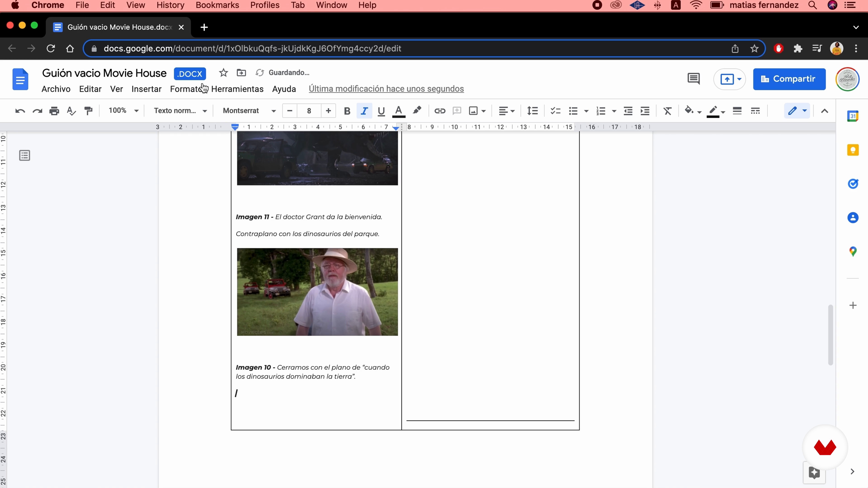Viewport: 868px width, 488px height.
Task: Open Ayuda menu
Action: click(284, 89)
